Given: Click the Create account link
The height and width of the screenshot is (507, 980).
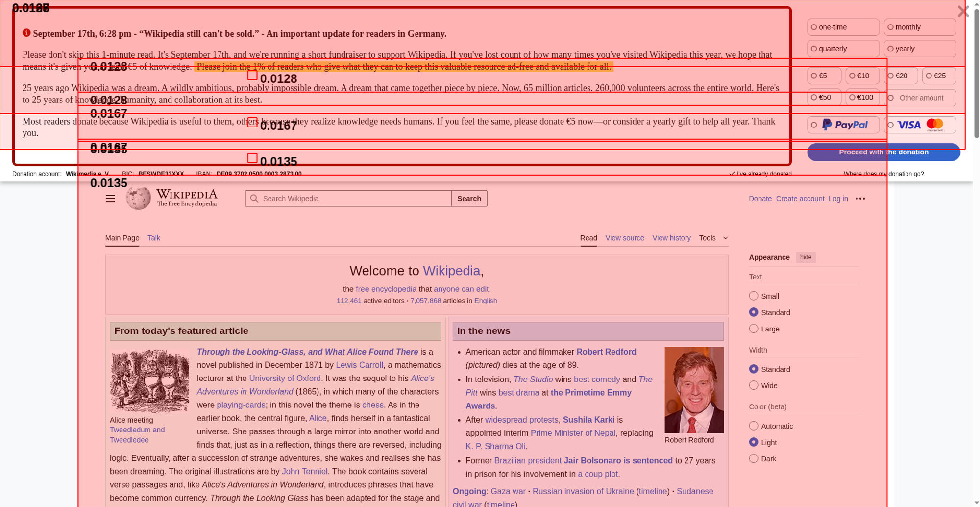Looking at the screenshot, I should click(x=800, y=199).
